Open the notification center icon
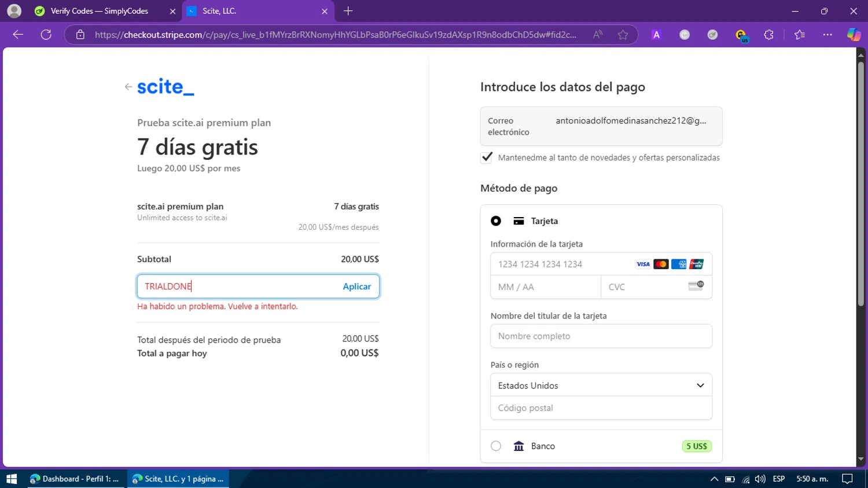Image resolution: width=868 pixels, height=488 pixels. (x=847, y=479)
